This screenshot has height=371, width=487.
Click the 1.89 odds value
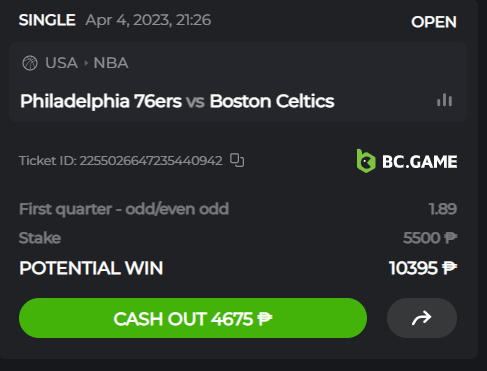pyautogui.click(x=443, y=209)
